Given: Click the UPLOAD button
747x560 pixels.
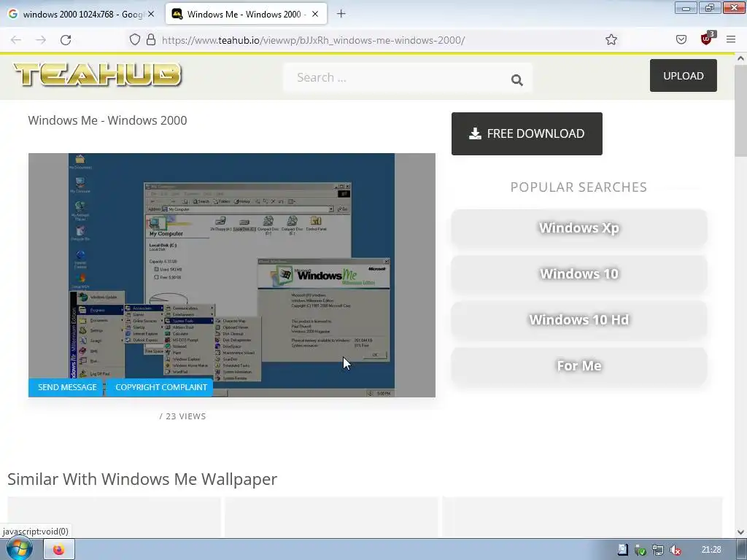Looking at the screenshot, I should pyautogui.click(x=683, y=76).
